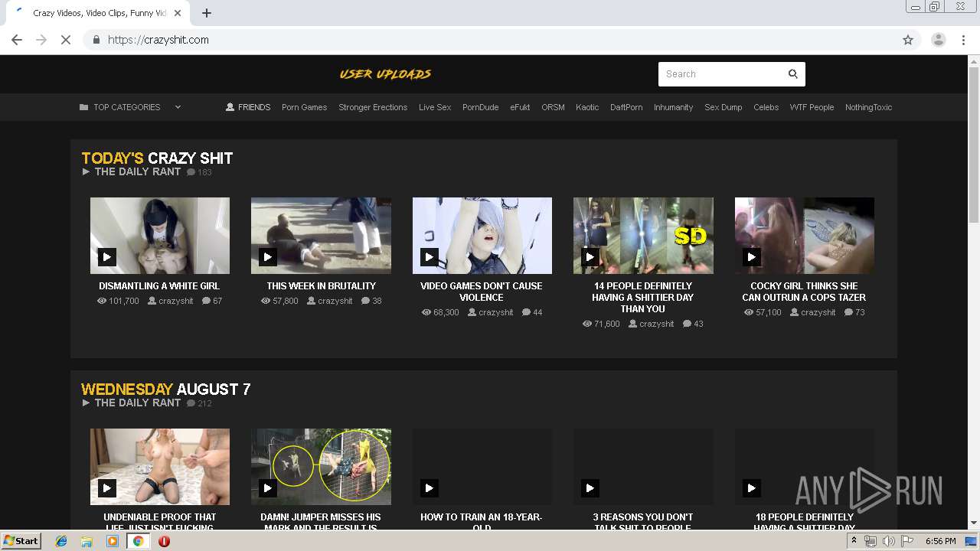
Task: Open the This Week in Brutality thumbnail
Action: (321, 236)
